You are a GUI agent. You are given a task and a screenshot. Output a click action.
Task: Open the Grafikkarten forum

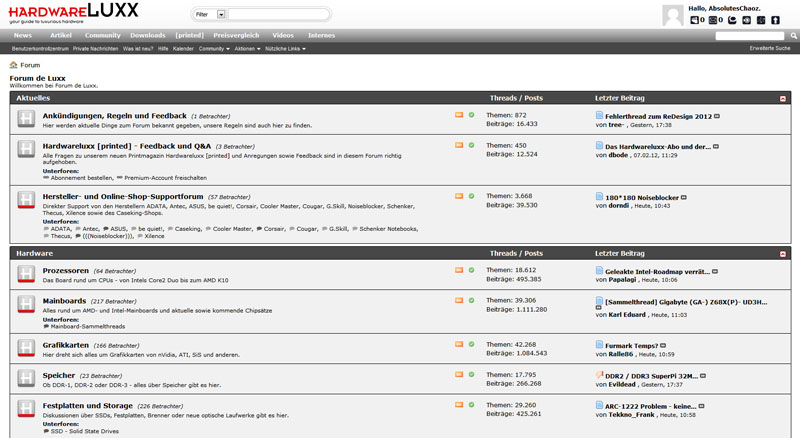point(66,345)
